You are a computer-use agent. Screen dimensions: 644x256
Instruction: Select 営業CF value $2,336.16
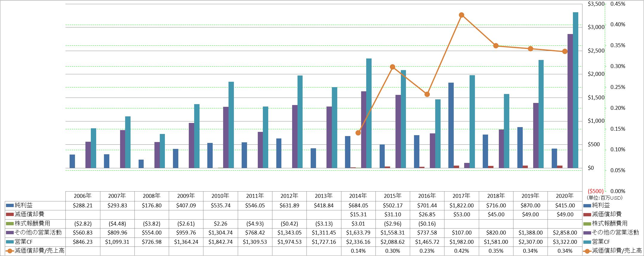tap(358, 242)
